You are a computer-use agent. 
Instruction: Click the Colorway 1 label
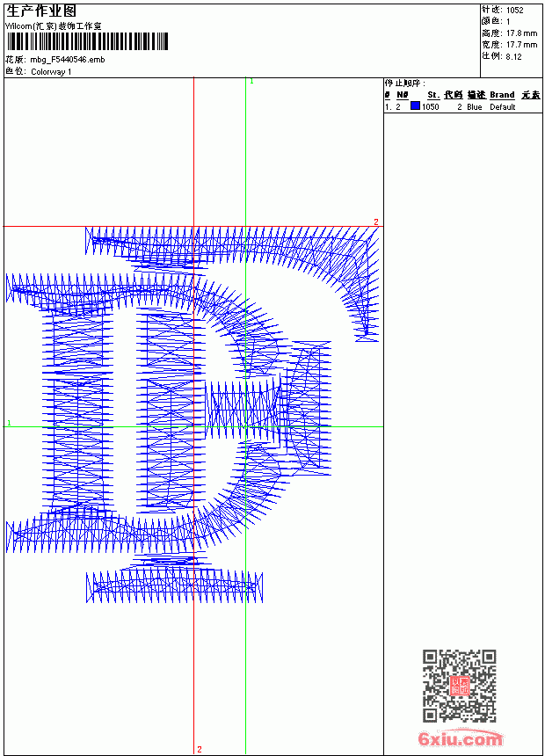[51, 72]
